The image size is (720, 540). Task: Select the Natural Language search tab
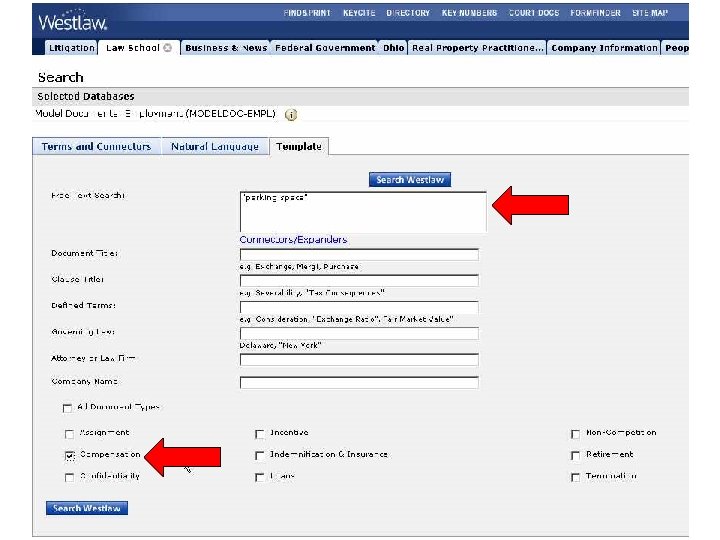(x=215, y=146)
